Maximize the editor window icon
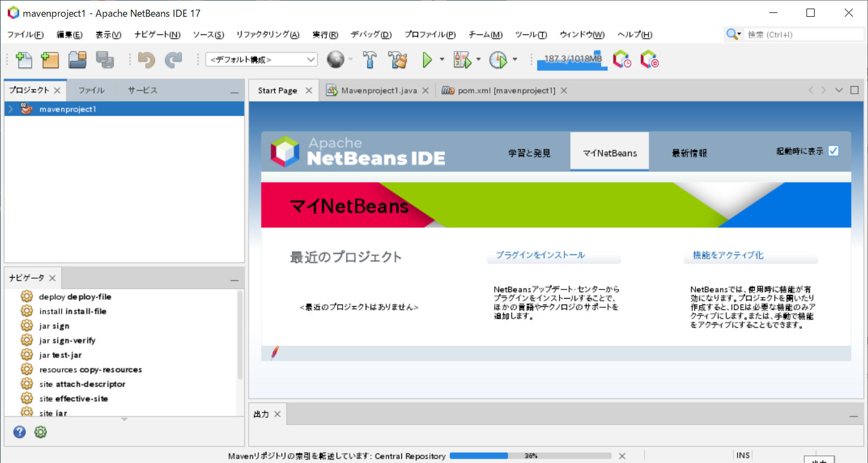Screen dimensions: 868x463 [x=855, y=90]
